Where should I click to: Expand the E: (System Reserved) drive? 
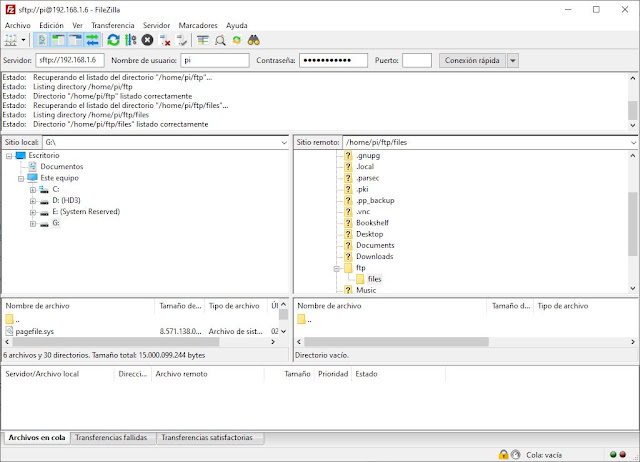click(33, 212)
